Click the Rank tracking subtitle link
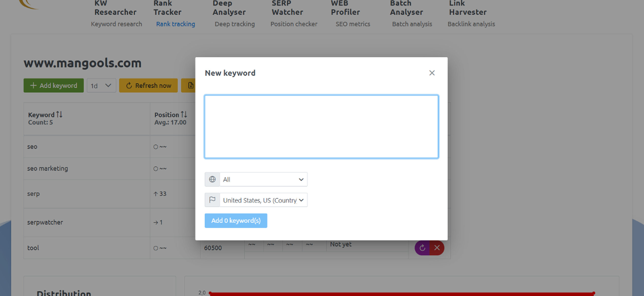The height and width of the screenshot is (296, 644). (x=176, y=24)
